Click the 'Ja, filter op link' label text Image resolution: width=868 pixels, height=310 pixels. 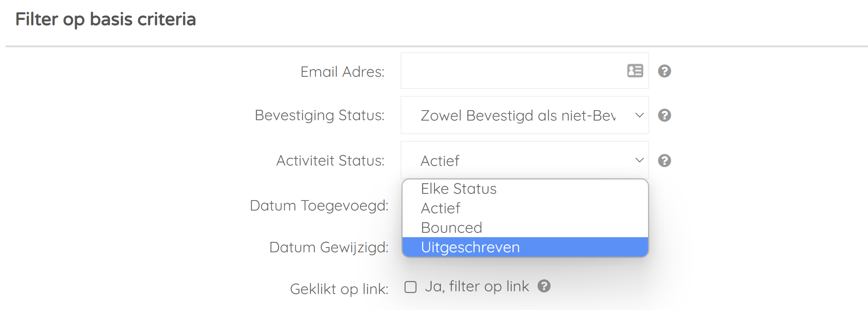[477, 287]
